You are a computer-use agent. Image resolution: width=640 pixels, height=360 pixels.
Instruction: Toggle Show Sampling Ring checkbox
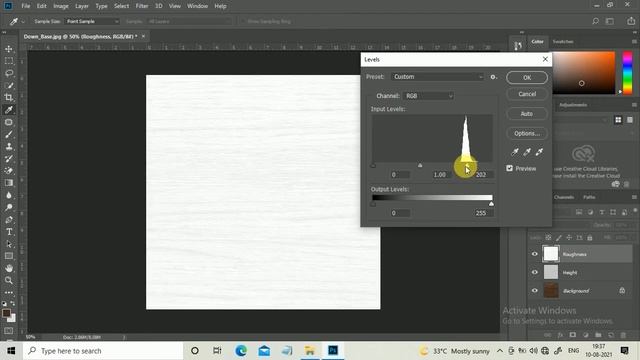[243, 21]
